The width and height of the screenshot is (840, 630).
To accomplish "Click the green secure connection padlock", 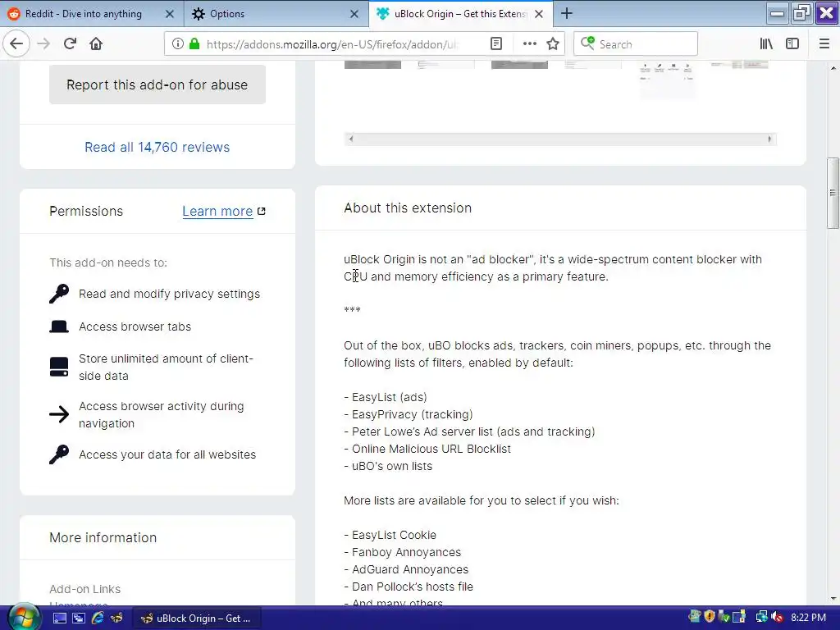I will [194, 44].
